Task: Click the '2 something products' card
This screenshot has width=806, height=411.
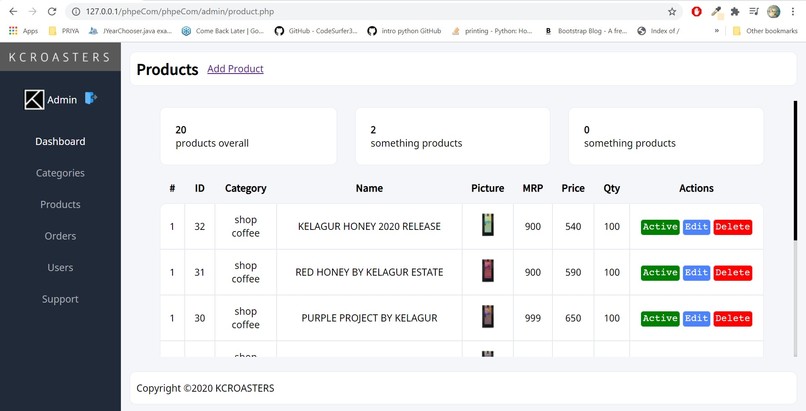Action: (452, 136)
